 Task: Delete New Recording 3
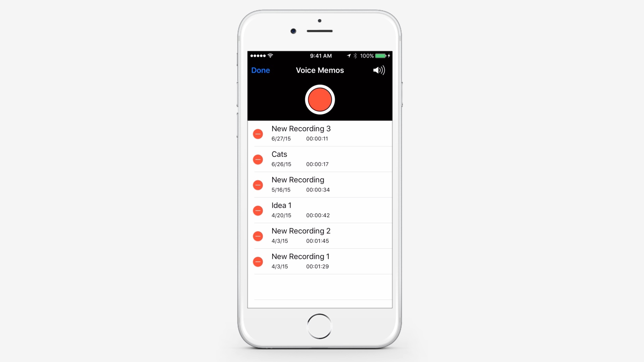pos(259,134)
